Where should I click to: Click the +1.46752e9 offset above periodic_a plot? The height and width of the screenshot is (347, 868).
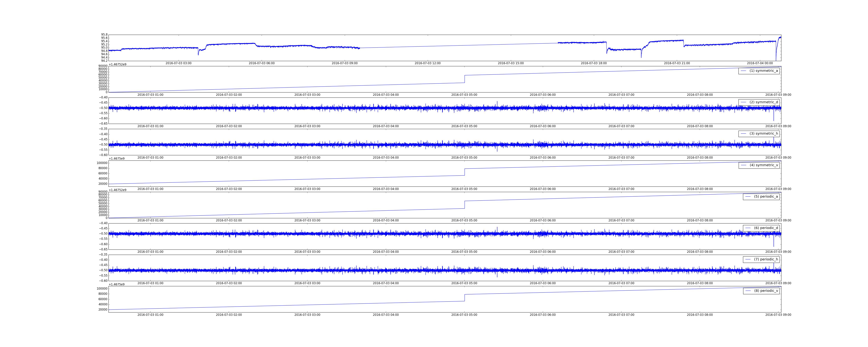[x=118, y=190]
